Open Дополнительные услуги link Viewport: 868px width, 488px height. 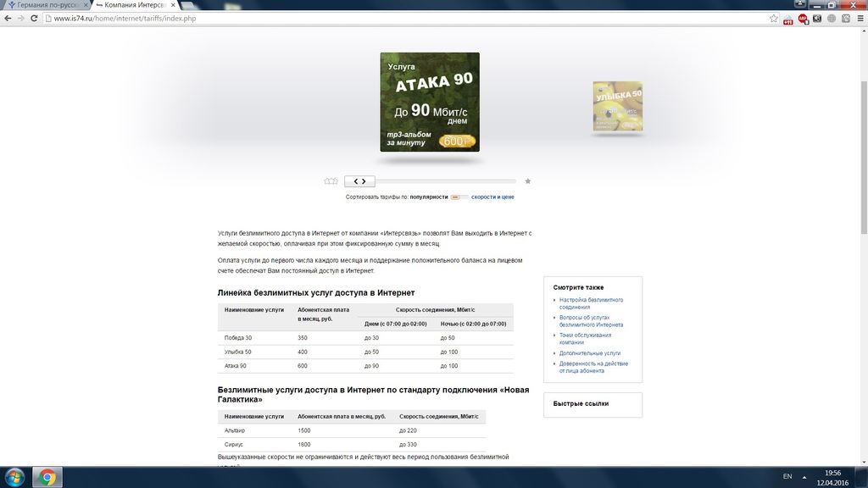click(590, 353)
